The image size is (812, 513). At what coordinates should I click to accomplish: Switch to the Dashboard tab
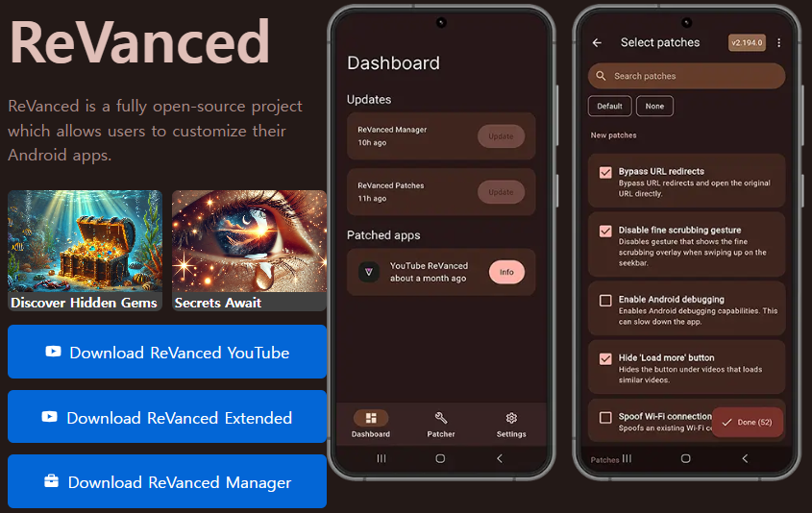(371, 424)
